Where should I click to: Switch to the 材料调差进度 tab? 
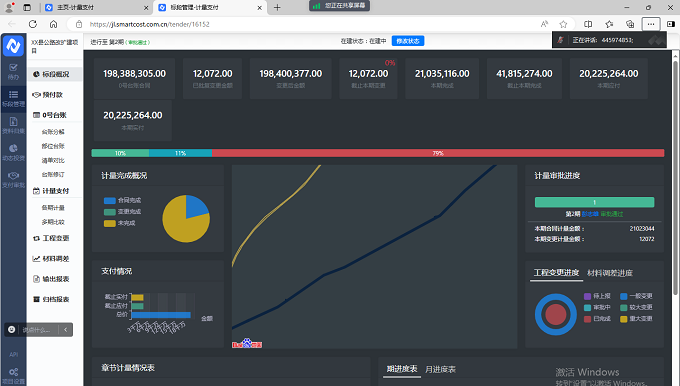[610, 273]
